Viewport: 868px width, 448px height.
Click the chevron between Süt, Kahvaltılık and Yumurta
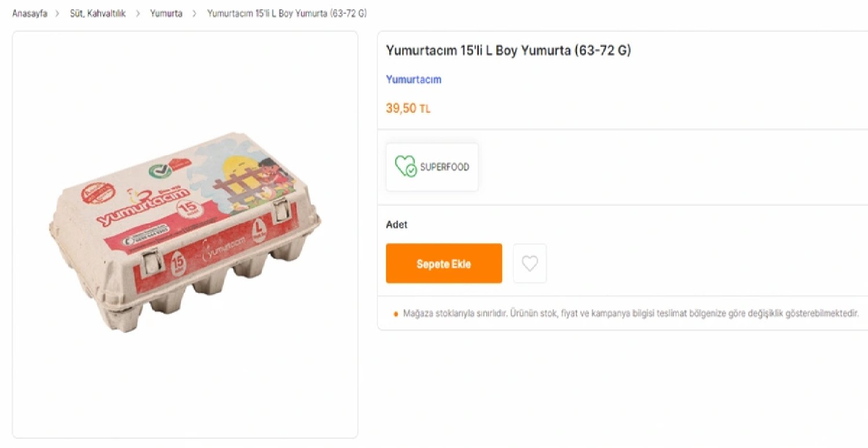pos(137,13)
